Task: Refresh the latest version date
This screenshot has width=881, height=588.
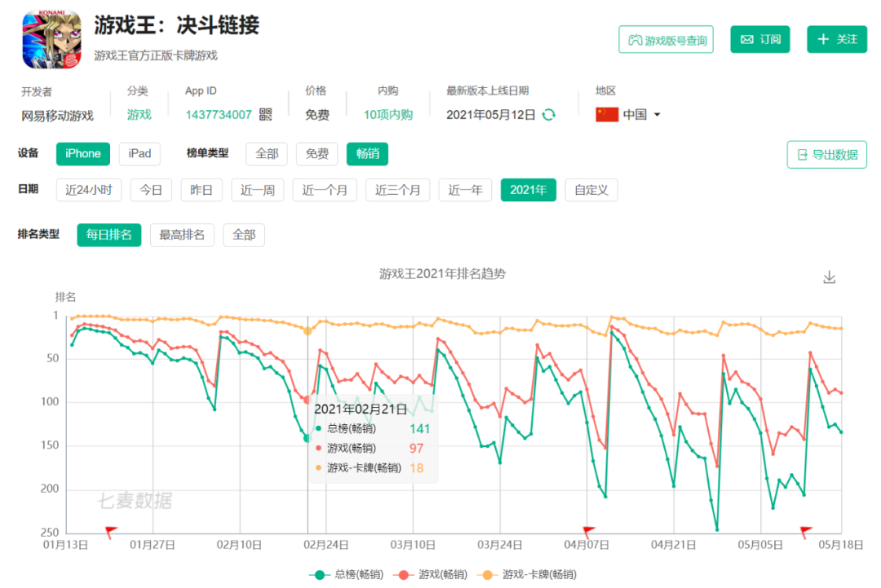Action: pos(549,114)
